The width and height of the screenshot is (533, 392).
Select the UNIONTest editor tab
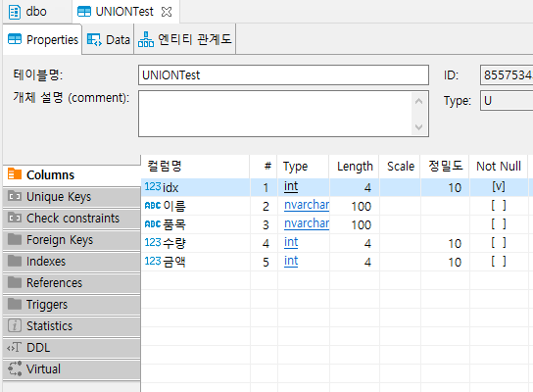[124, 12]
